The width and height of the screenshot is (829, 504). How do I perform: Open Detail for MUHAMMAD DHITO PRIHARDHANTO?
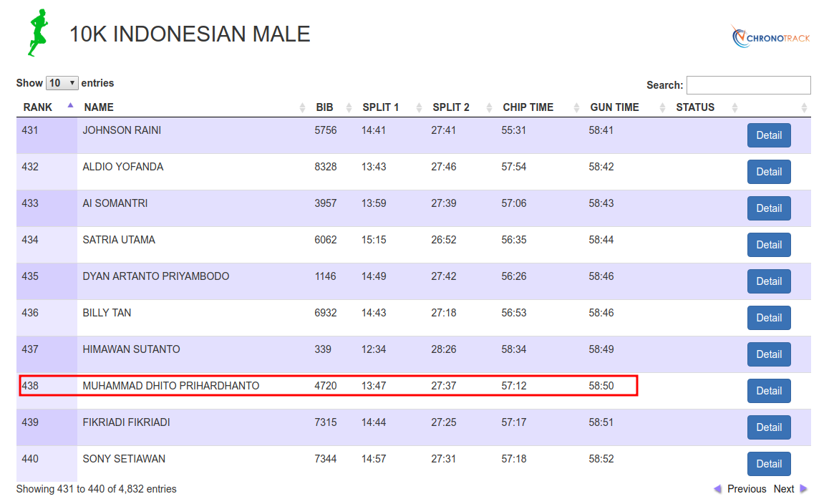[769, 390]
